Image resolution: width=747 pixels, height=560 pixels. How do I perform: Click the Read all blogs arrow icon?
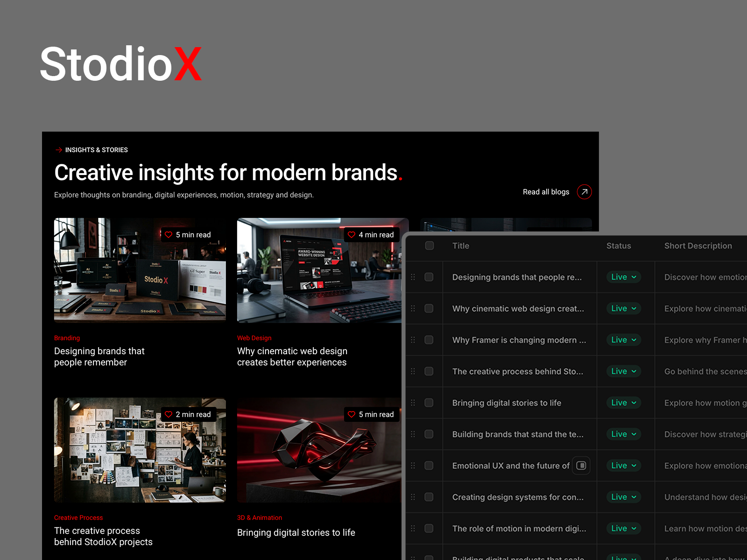coord(584,192)
